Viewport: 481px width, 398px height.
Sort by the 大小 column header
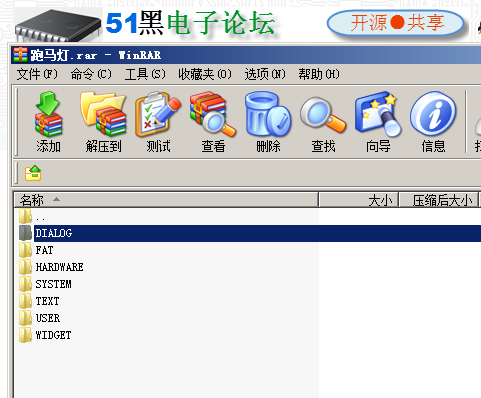pyautogui.click(x=359, y=200)
